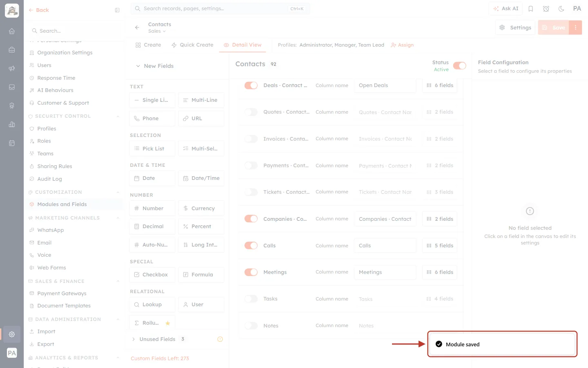Click the Ask AI button

coord(506,9)
